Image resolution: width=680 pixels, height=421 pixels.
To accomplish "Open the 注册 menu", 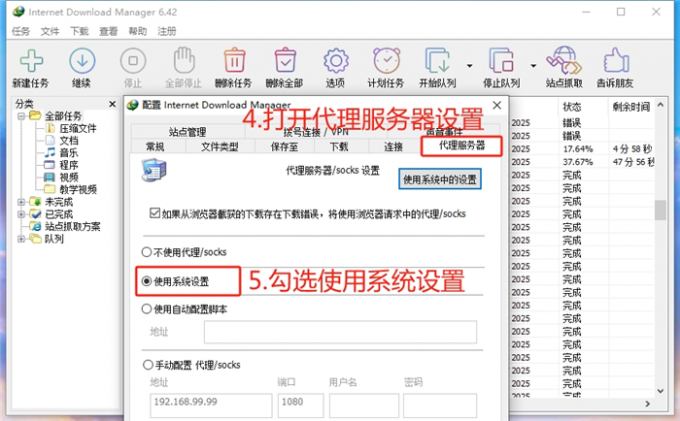I will tap(167, 31).
